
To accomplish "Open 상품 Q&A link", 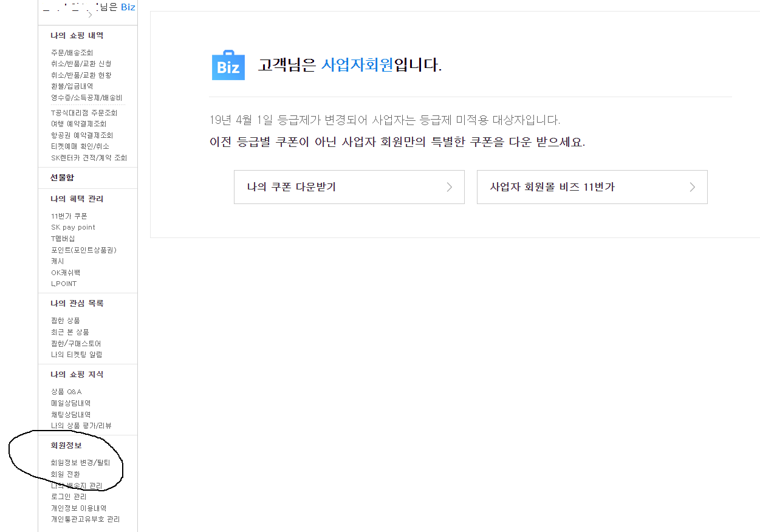I will [x=66, y=392].
